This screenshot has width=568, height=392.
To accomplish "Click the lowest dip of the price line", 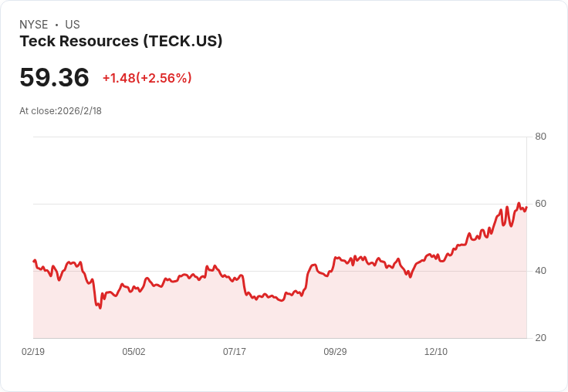I will pyautogui.click(x=100, y=308).
